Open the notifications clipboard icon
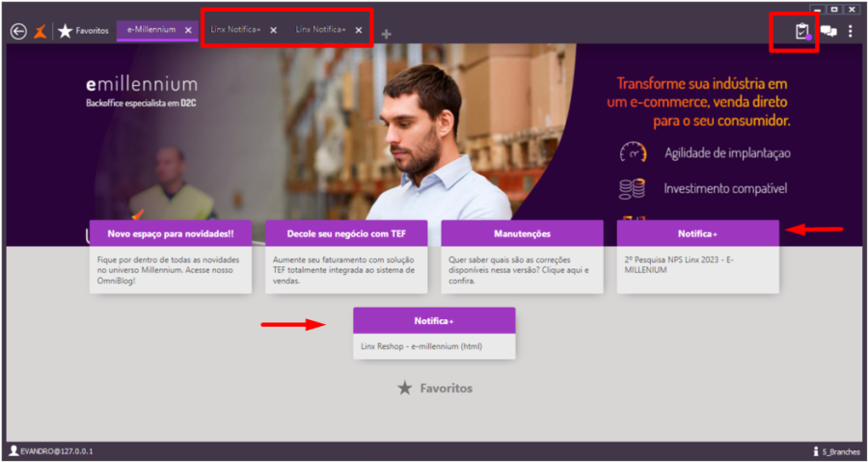 [802, 32]
